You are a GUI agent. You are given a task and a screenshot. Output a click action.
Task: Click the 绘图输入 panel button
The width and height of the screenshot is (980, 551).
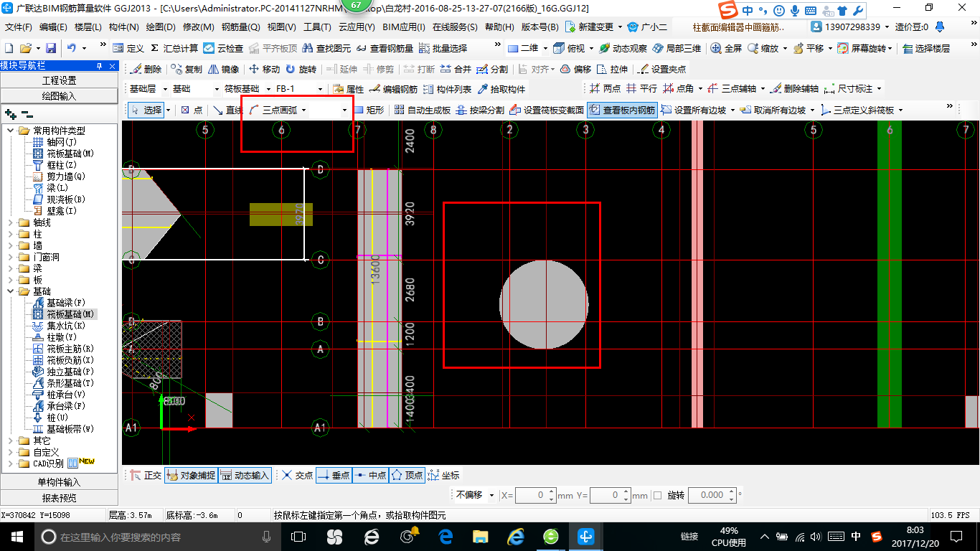tap(59, 95)
